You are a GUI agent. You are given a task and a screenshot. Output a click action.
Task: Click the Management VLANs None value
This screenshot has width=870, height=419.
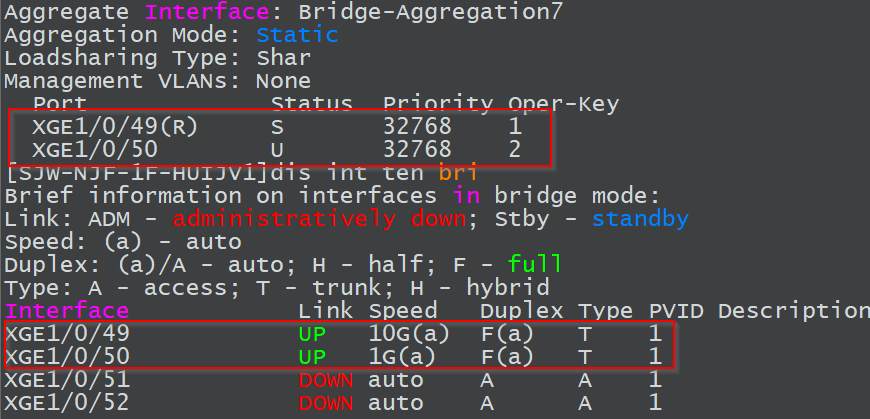pos(283,80)
